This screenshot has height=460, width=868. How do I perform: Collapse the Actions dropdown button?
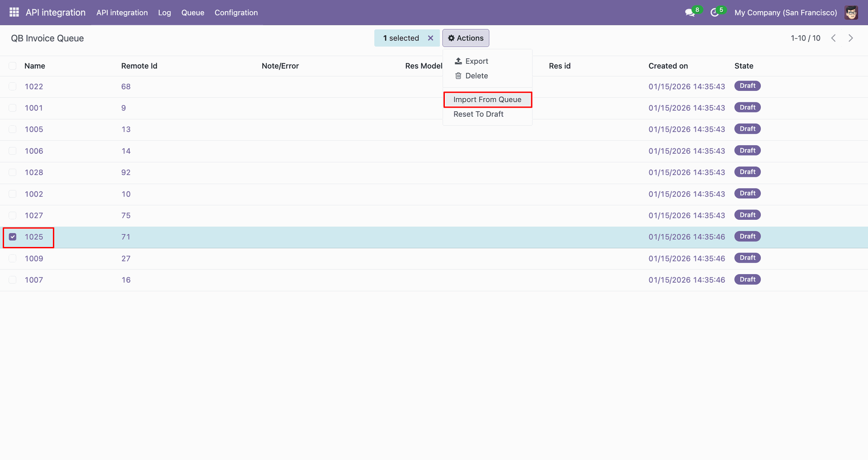click(x=466, y=38)
